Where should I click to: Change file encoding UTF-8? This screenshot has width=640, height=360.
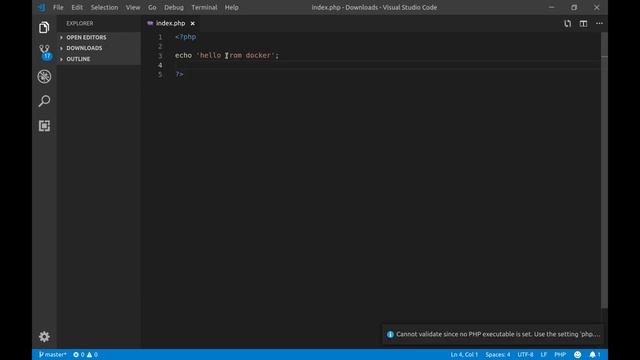(525, 354)
